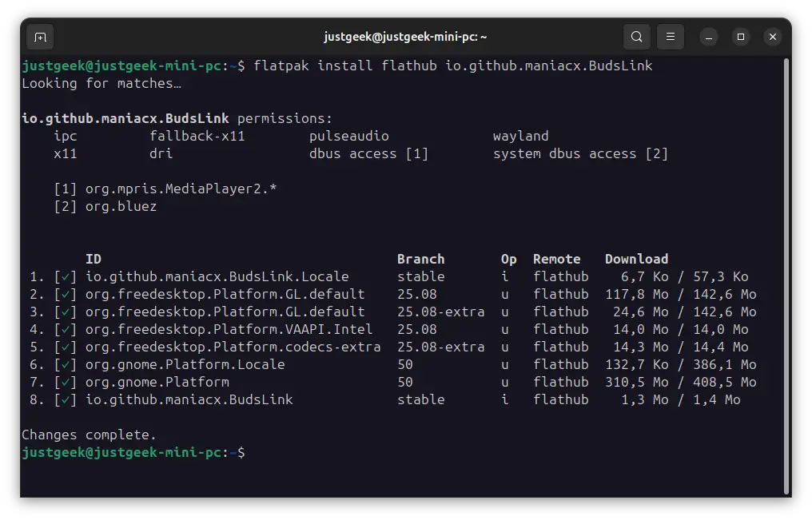Close the terminal window

point(773,38)
